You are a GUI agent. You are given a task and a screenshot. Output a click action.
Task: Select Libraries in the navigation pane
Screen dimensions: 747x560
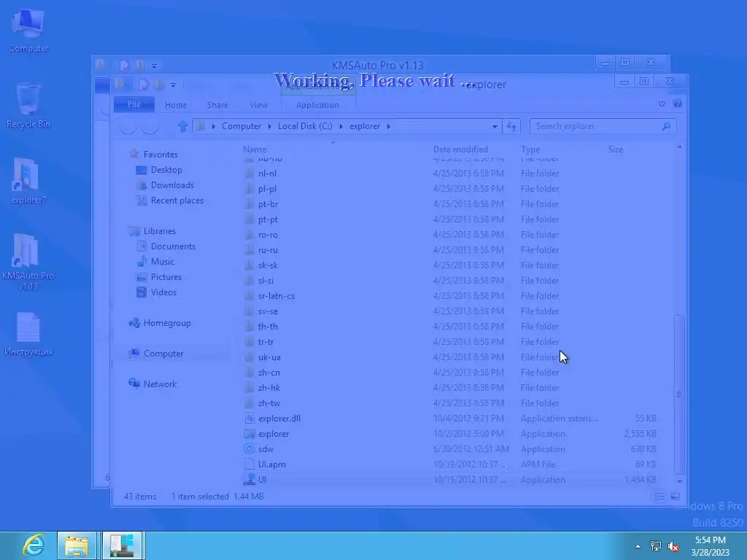coord(159,231)
